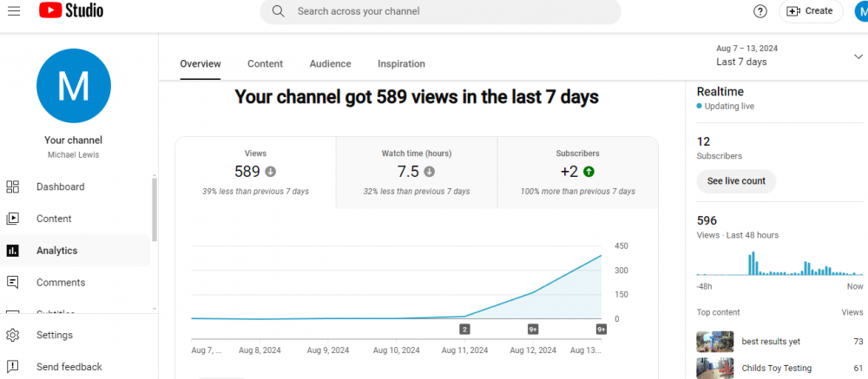Expand the Last 7 days date range dropdown
Image resolution: width=868 pixels, height=379 pixels.
(x=858, y=56)
